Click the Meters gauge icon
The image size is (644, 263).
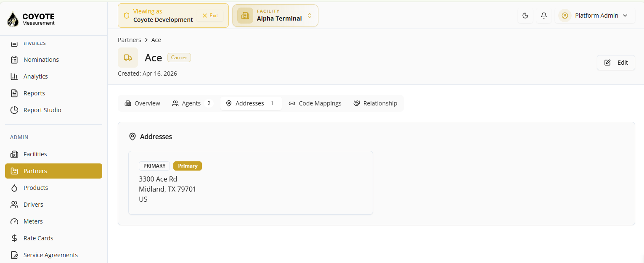tap(14, 221)
